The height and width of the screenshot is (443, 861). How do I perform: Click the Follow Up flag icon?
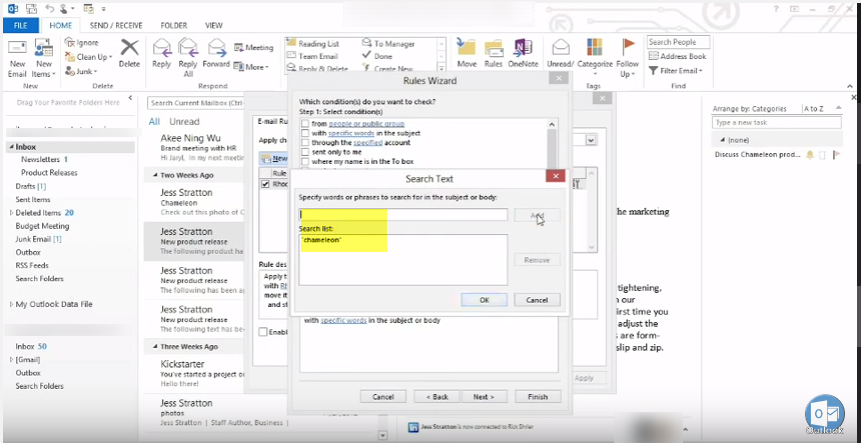(x=628, y=46)
